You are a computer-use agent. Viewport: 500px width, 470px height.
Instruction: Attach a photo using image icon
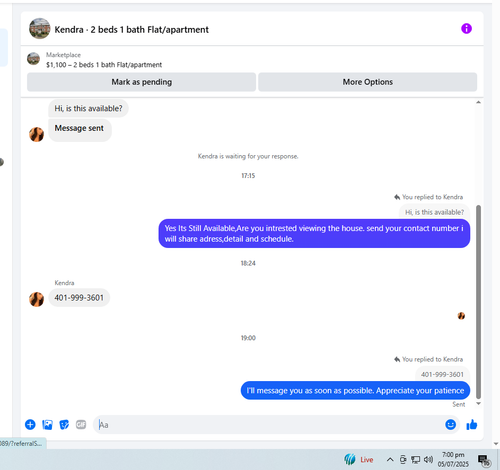pos(47,424)
